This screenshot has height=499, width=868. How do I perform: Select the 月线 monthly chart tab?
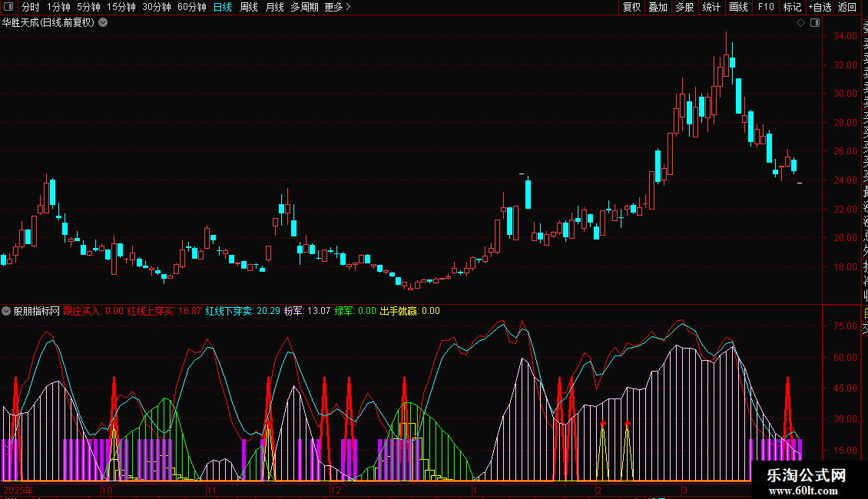click(274, 7)
